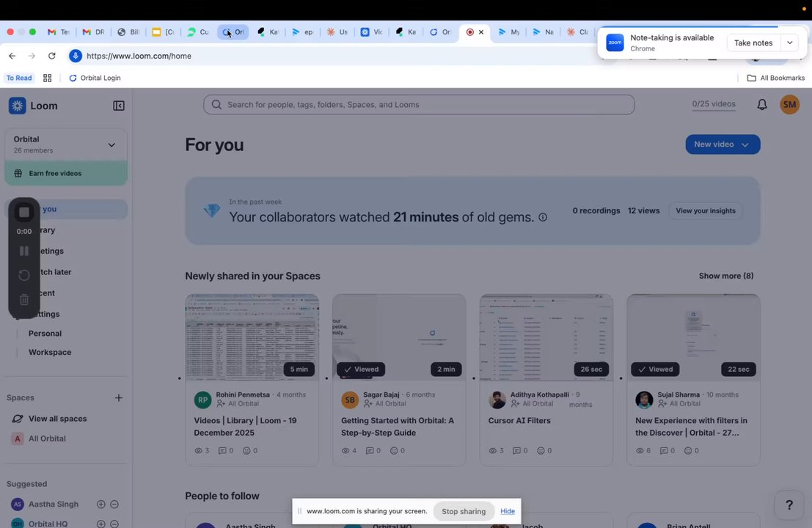Viewport: 812px width, 528px height.
Task: Click Show more (8) link
Action: coord(726,276)
